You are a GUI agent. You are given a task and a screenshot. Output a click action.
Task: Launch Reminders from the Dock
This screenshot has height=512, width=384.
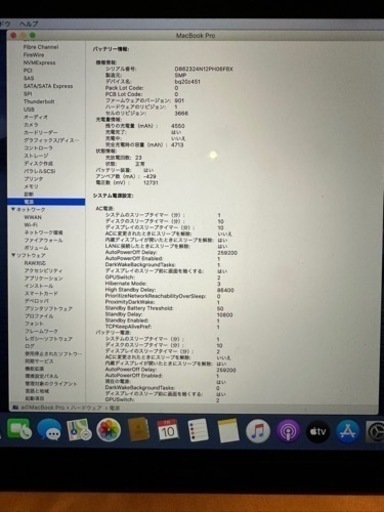tap(198, 430)
